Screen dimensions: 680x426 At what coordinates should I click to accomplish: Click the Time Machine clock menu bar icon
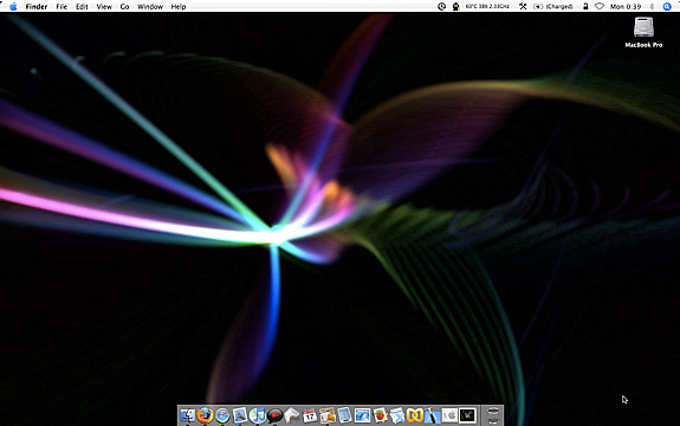(441, 7)
